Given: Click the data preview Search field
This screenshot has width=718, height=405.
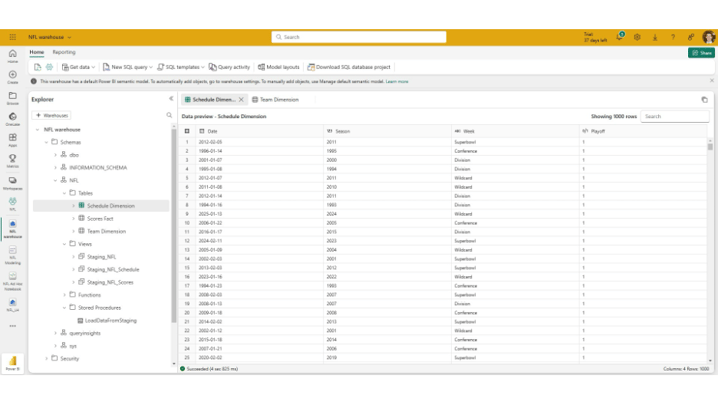Looking at the screenshot, I should tap(675, 116).
